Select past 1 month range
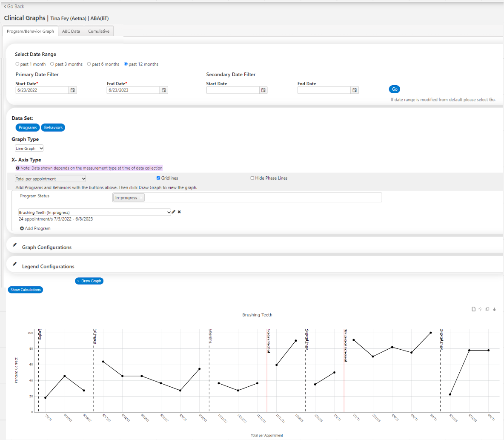The image size is (504, 440). (17, 64)
